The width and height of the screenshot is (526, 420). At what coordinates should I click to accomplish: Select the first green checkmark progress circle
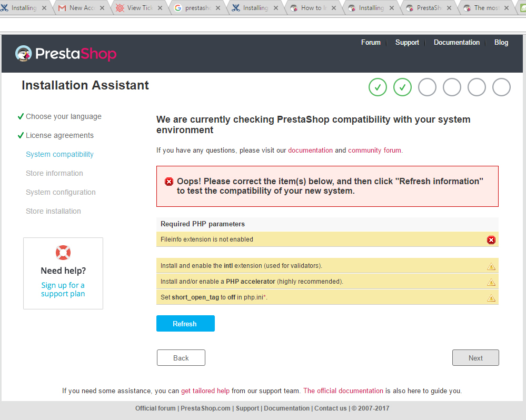(x=378, y=87)
